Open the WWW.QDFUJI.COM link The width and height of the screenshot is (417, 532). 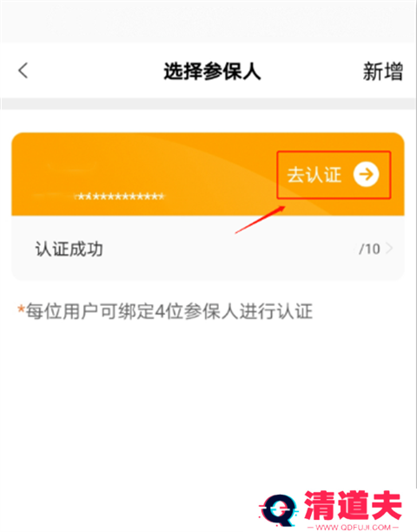coord(353,527)
